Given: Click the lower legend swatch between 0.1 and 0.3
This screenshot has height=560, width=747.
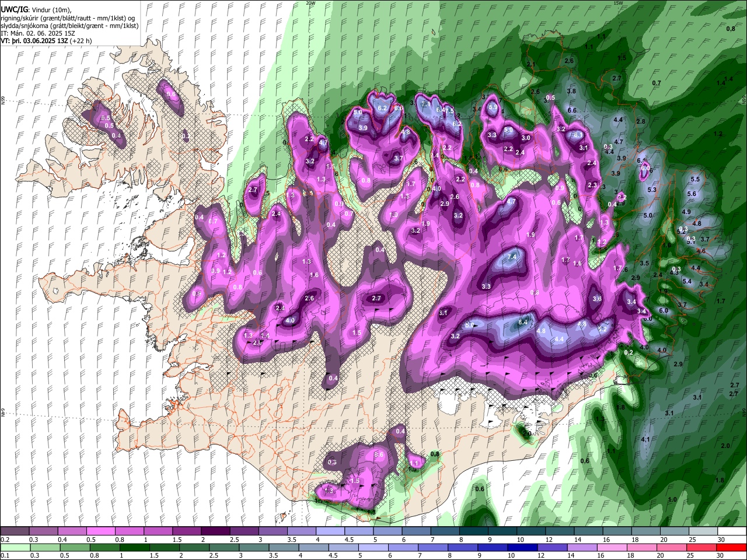Looking at the screenshot, I should pos(15,547).
